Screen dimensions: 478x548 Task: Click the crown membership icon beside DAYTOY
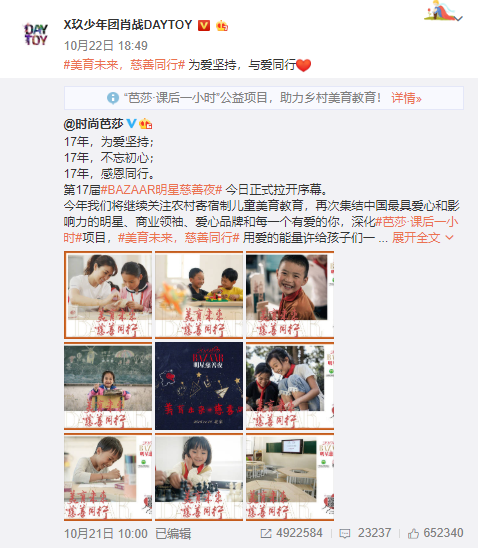(x=222, y=26)
